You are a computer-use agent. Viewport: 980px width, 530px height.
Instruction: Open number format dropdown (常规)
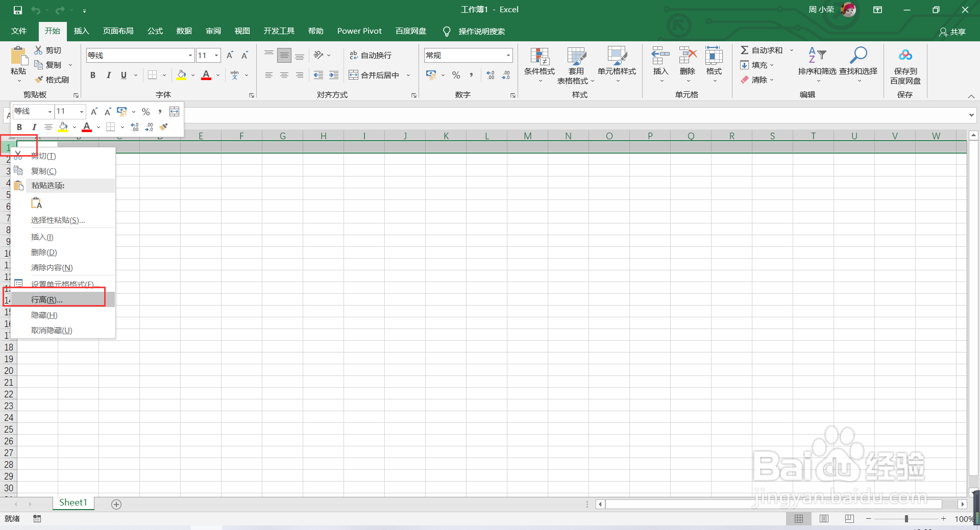pos(508,55)
